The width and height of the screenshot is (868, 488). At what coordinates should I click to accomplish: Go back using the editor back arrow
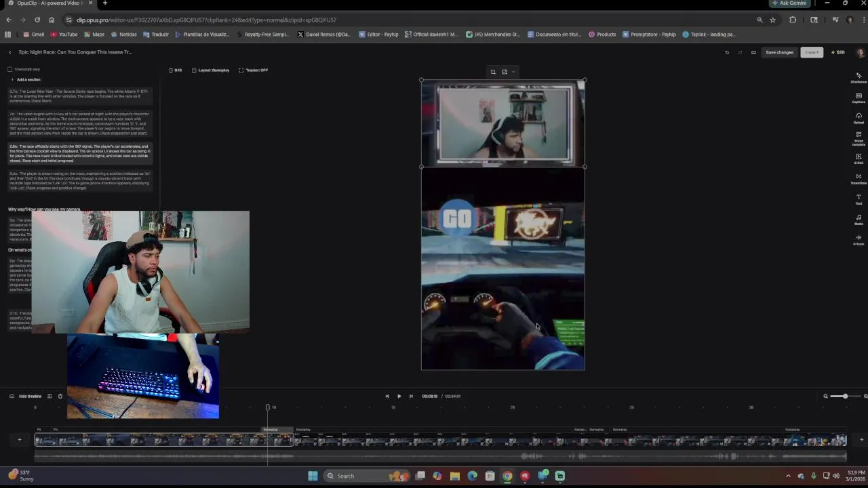[10, 52]
